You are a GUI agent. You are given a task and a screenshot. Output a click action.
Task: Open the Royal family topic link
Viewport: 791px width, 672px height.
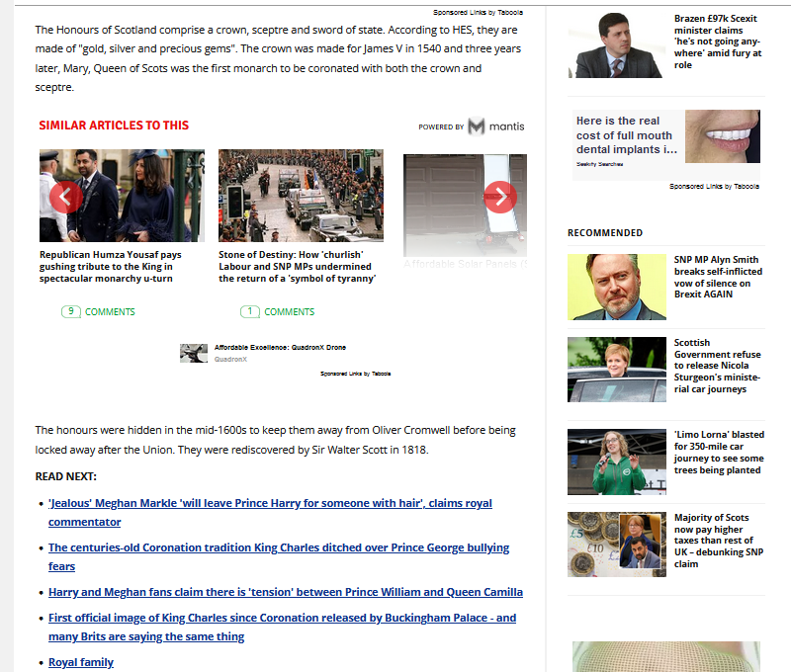81,662
